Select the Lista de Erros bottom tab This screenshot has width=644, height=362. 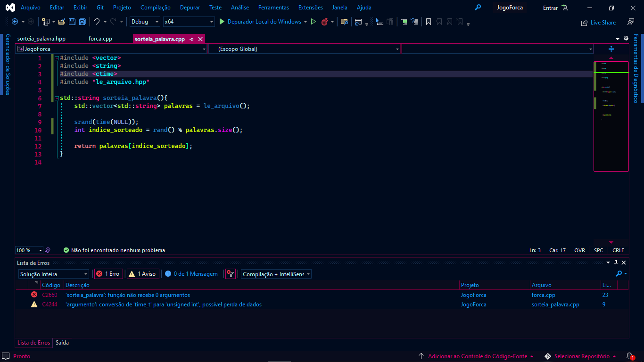tap(34, 343)
